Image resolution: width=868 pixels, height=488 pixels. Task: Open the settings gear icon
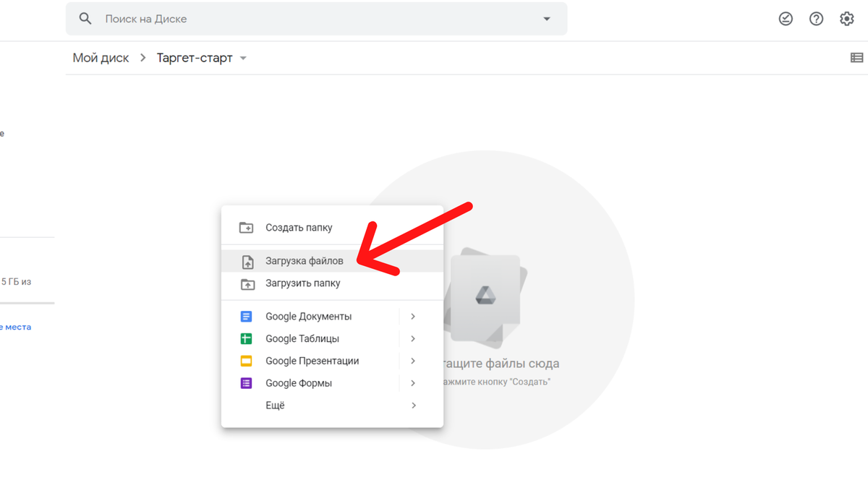(846, 19)
